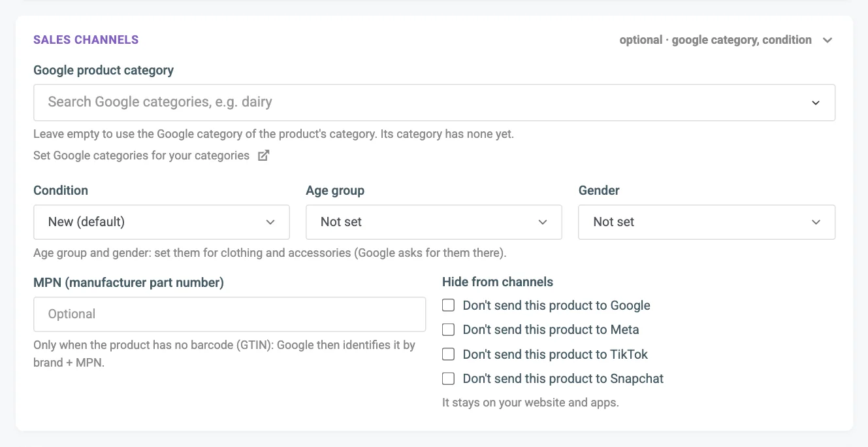Viewport: 868px width, 447px height.
Task: Collapse the Sales Channels section chevron
Action: [828, 40]
